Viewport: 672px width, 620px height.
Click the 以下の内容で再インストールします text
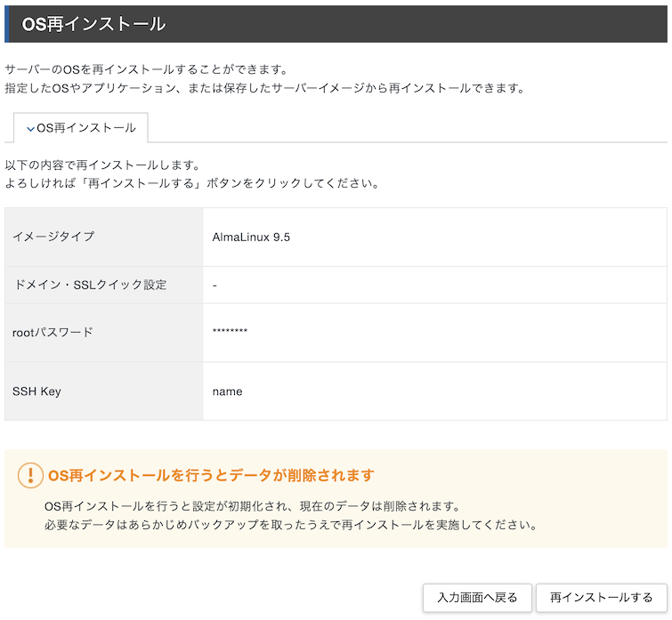(101, 165)
